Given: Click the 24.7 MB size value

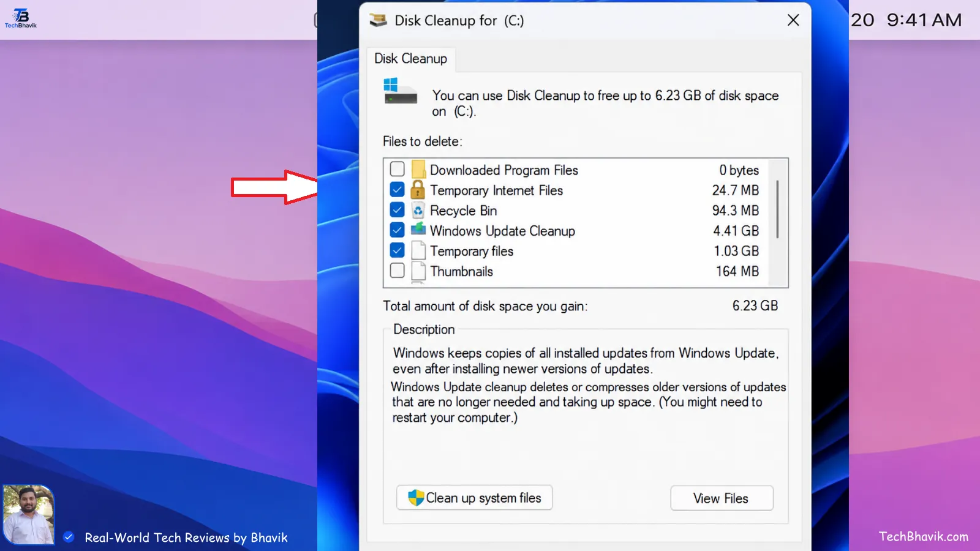Looking at the screenshot, I should 735,190.
